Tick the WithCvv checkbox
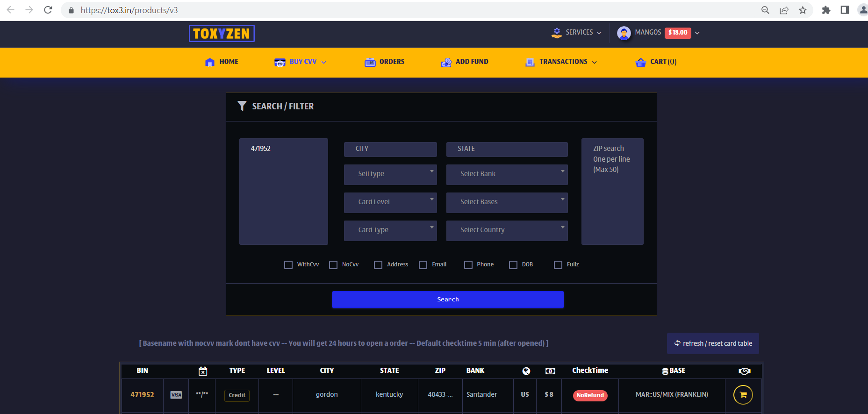This screenshot has width=868, height=414. (288, 265)
